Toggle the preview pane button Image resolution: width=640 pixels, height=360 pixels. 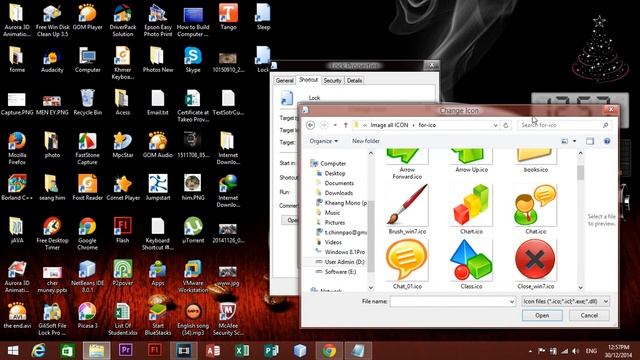[x=590, y=141]
